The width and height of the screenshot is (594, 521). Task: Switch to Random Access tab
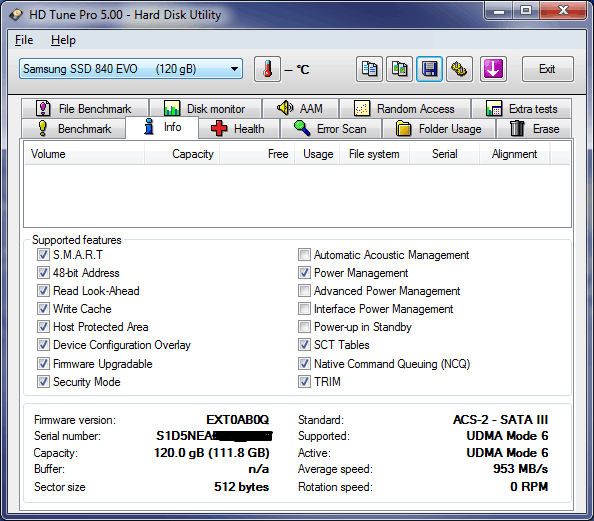pyautogui.click(x=405, y=109)
